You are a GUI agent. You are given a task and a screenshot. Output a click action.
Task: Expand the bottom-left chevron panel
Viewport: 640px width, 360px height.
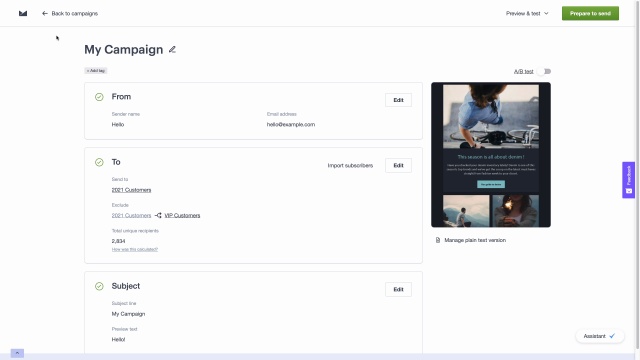click(17, 353)
